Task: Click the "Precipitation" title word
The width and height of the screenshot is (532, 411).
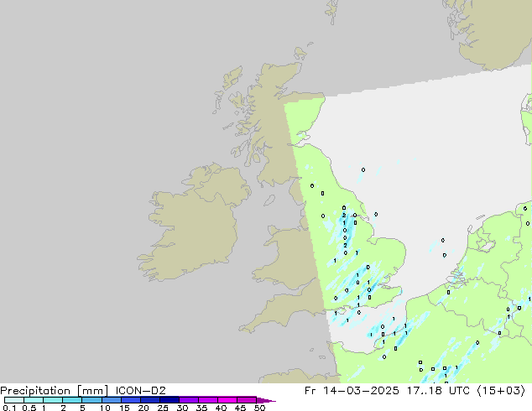Action: tap(35, 391)
